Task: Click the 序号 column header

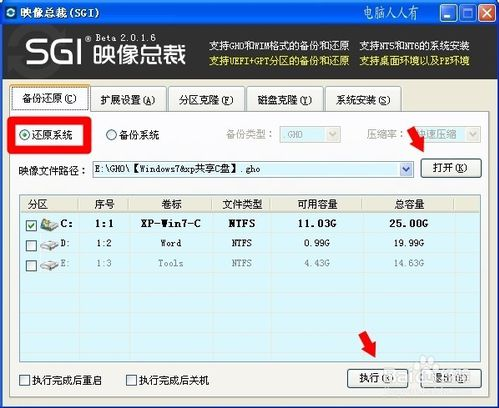Action: click(104, 204)
